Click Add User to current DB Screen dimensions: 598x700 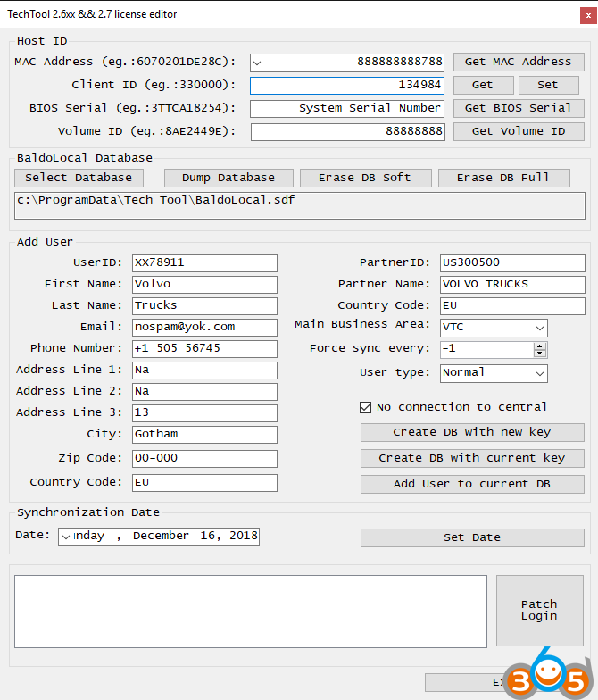tap(472, 484)
